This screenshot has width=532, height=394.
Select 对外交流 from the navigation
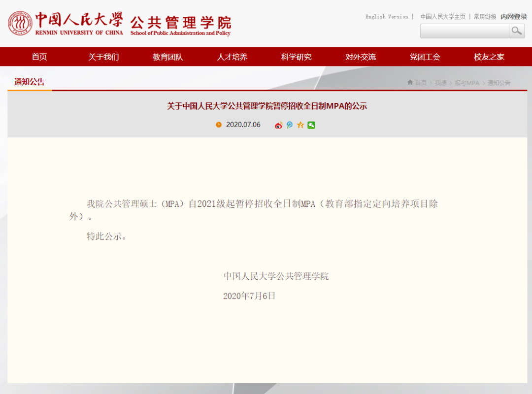[x=360, y=57]
